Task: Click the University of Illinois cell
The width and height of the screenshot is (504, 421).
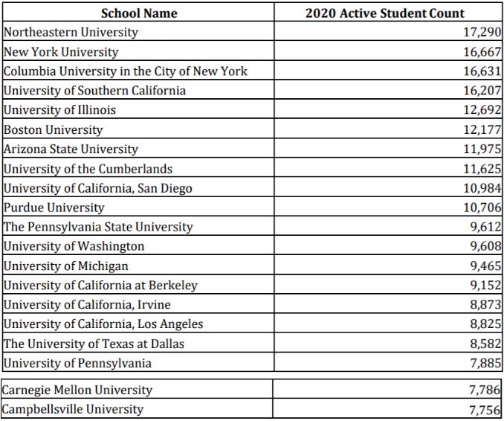Action: (59, 110)
